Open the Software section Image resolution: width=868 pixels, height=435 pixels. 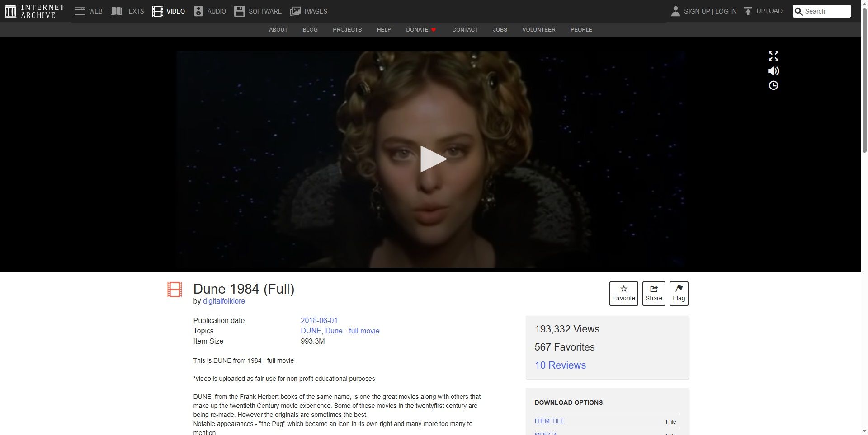click(x=258, y=11)
